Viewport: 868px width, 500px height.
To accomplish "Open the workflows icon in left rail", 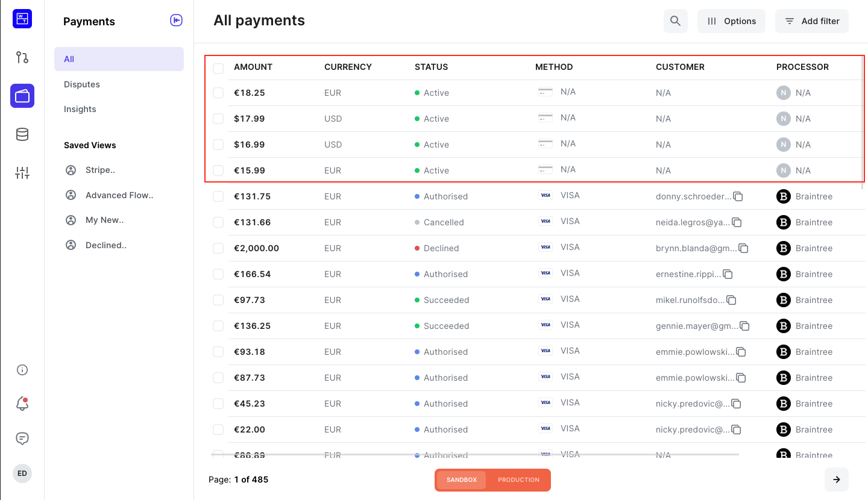I will 22,58.
